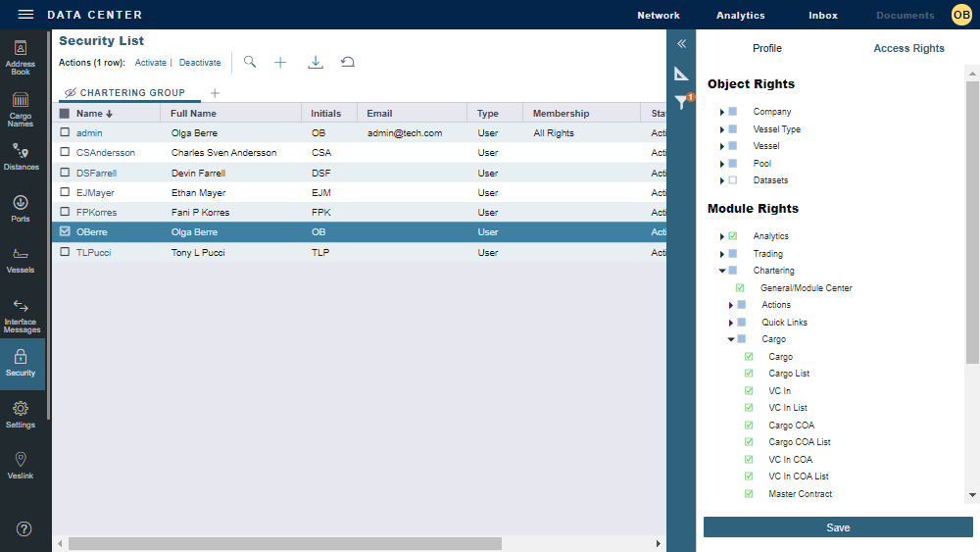Collapse the Chartering module rights node
The height and width of the screenshot is (552, 980).
pos(722,271)
